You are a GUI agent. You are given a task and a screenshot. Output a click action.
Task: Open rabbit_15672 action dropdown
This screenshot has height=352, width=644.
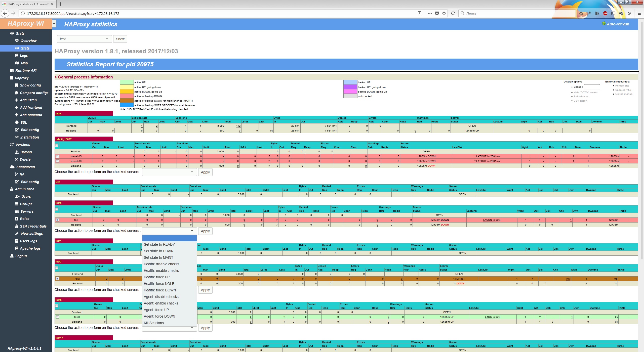[x=169, y=172]
